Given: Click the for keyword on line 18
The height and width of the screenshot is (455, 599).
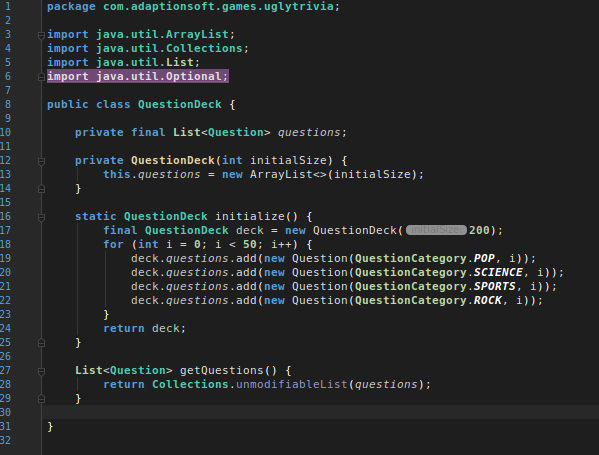Looking at the screenshot, I should pyautogui.click(x=113, y=244).
